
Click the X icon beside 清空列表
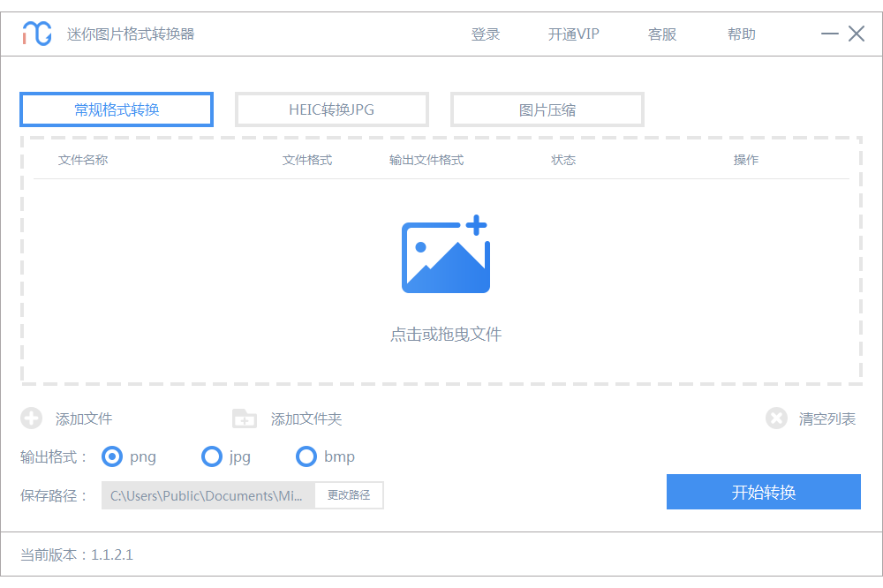(776, 418)
